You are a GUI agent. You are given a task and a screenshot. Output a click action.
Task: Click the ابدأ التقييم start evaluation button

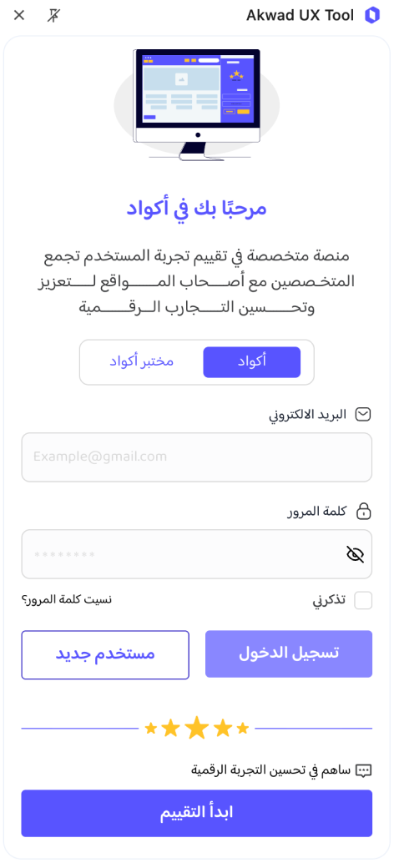pos(196,813)
